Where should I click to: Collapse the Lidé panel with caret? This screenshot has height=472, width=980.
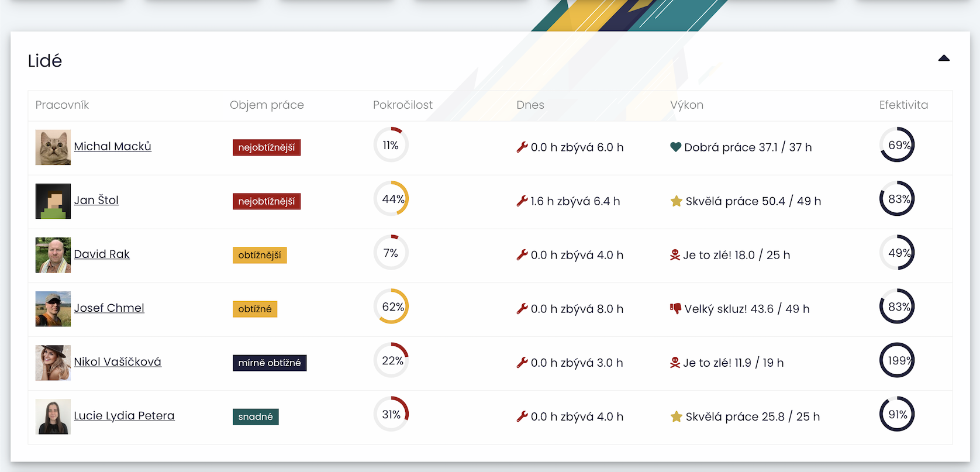944,58
